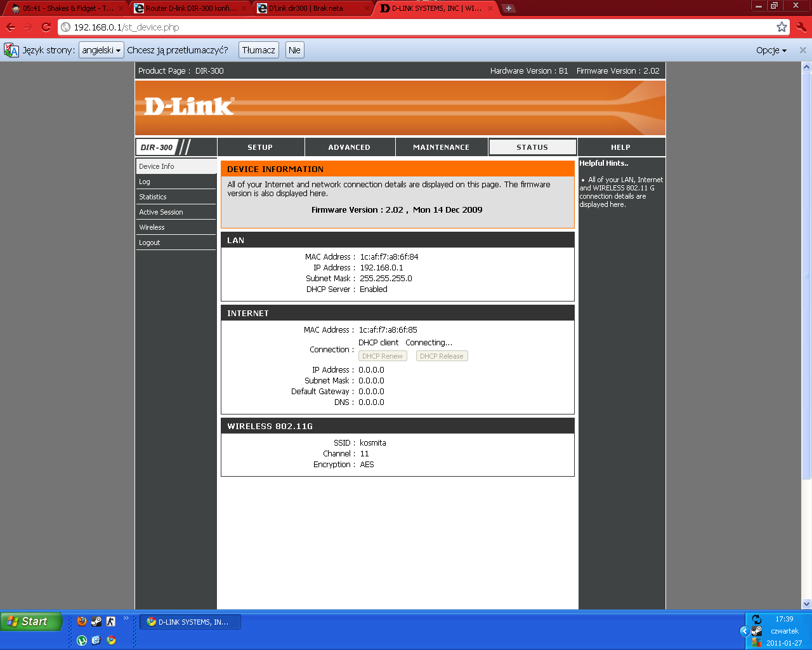812x650 pixels.
Task: Launch uTorrent from the quick launch bar
Action: coord(82,640)
